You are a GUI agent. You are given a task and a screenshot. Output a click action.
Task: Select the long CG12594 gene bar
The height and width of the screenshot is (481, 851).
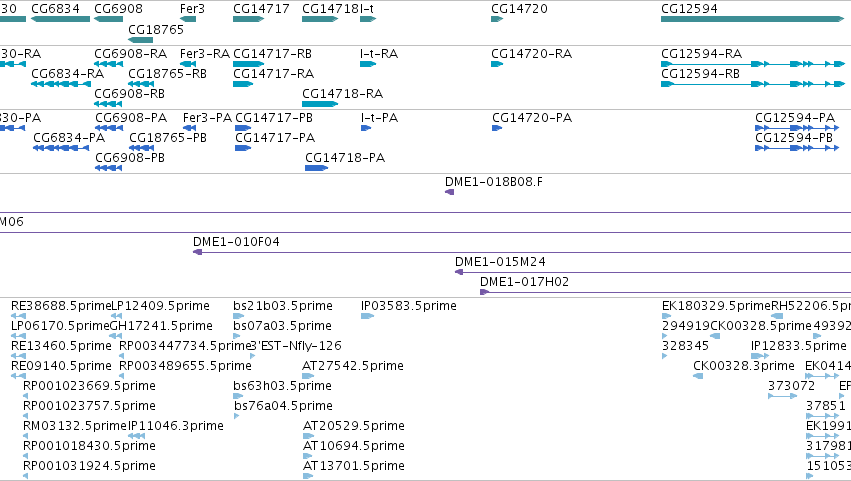752,19
